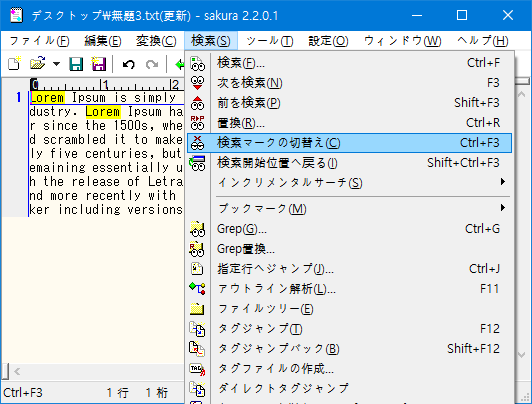Click the second highlighted Lorem in line two
The width and height of the screenshot is (532, 404).
(103, 112)
